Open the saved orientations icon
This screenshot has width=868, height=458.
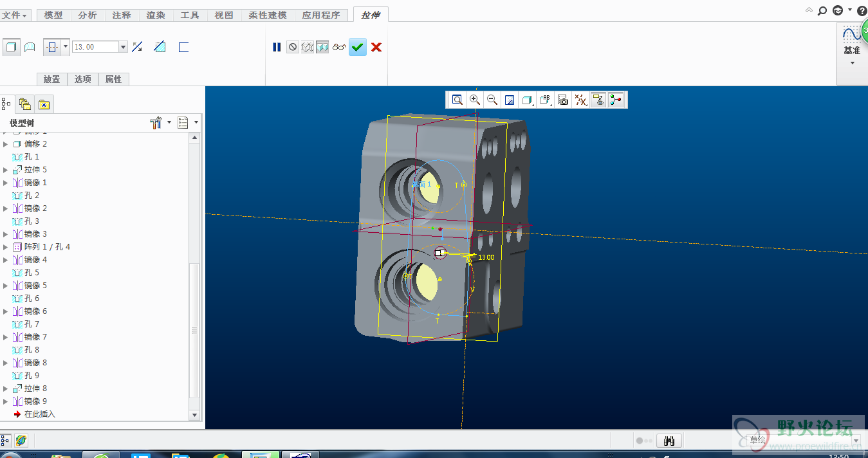click(x=545, y=100)
